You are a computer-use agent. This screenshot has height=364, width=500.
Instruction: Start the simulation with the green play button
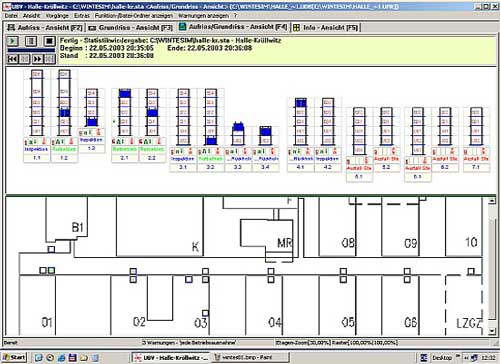pyautogui.click(x=13, y=41)
